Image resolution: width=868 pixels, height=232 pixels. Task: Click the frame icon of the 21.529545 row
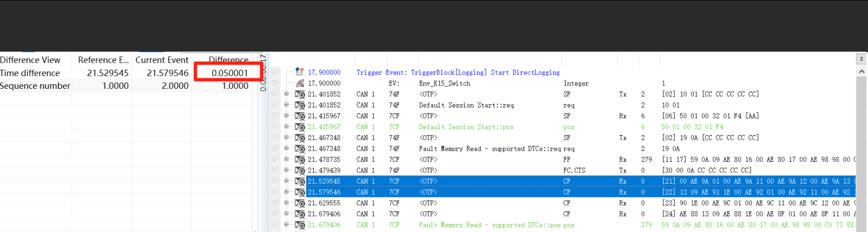click(x=300, y=181)
